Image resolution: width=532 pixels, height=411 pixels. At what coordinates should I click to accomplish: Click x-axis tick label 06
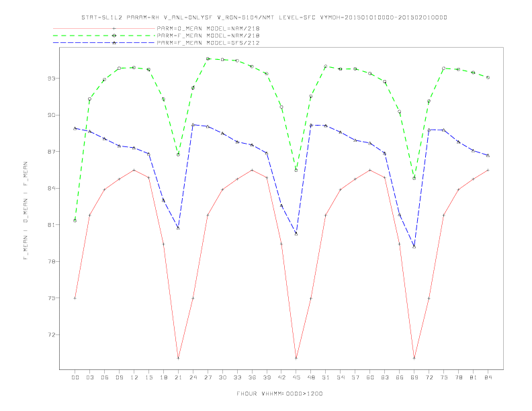point(105,377)
